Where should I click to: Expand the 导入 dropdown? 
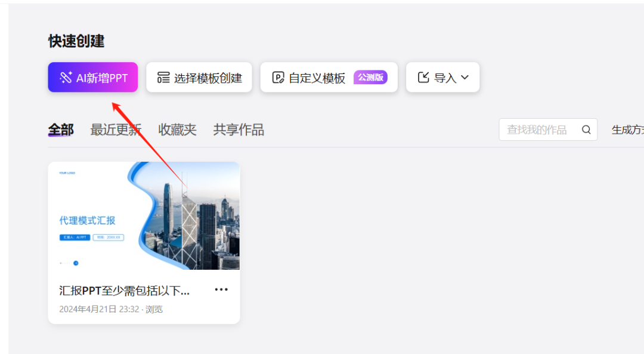pyautogui.click(x=442, y=77)
